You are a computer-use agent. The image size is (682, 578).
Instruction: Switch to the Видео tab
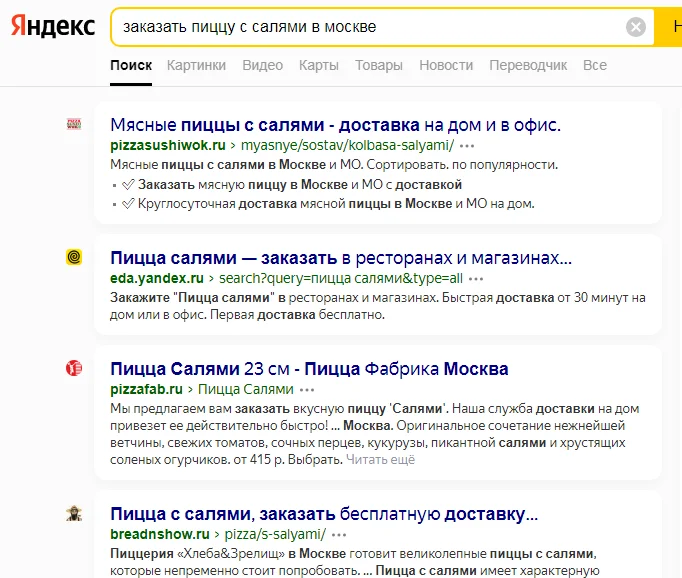(262, 65)
